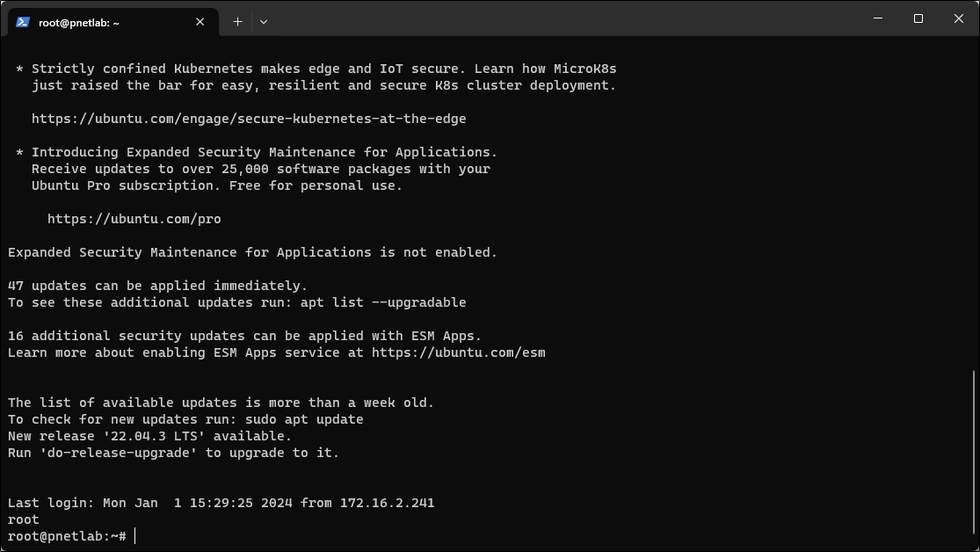Click the text '47 updates can be applied immediately.'
The height and width of the screenshot is (552, 980).
coord(157,286)
